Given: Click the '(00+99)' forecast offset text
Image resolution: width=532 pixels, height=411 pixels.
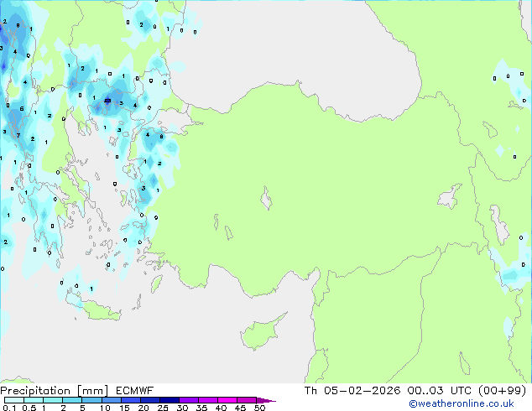Looking at the screenshot, I should pos(502,391).
